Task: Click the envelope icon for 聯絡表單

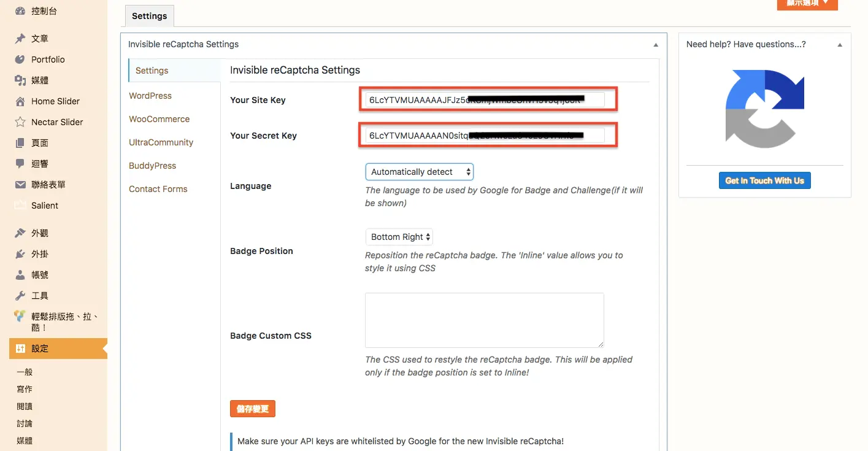Action: click(x=20, y=185)
